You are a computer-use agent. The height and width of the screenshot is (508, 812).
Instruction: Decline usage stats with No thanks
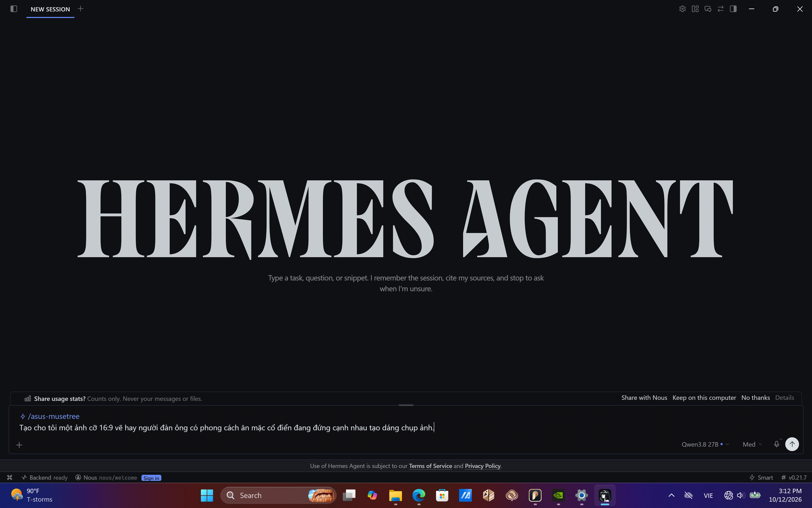pyautogui.click(x=756, y=398)
